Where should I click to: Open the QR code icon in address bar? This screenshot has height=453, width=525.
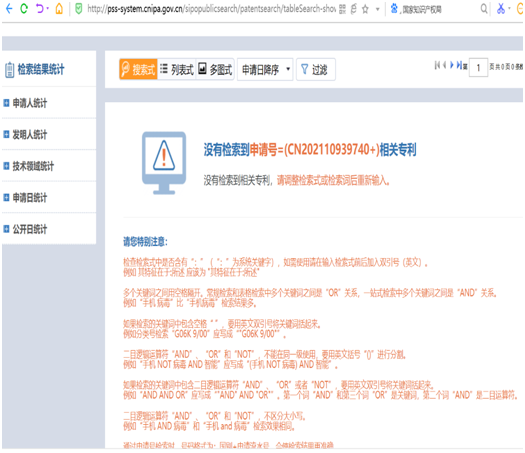tap(342, 9)
